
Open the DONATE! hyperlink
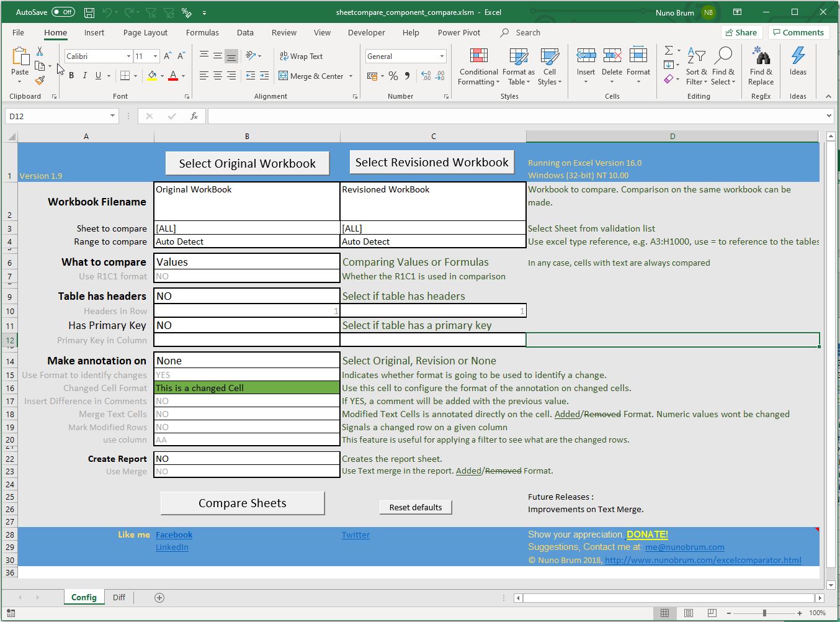tap(647, 534)
